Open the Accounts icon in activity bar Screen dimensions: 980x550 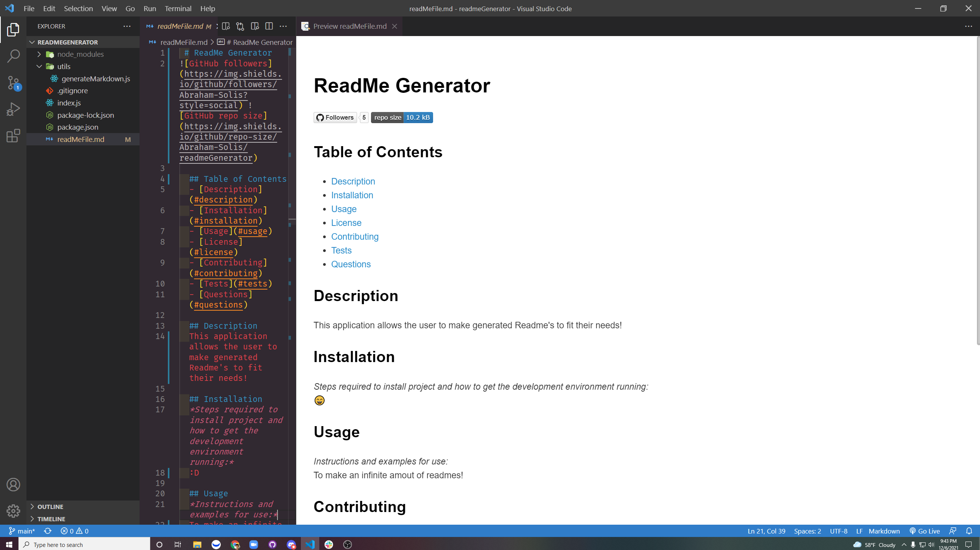13,484
